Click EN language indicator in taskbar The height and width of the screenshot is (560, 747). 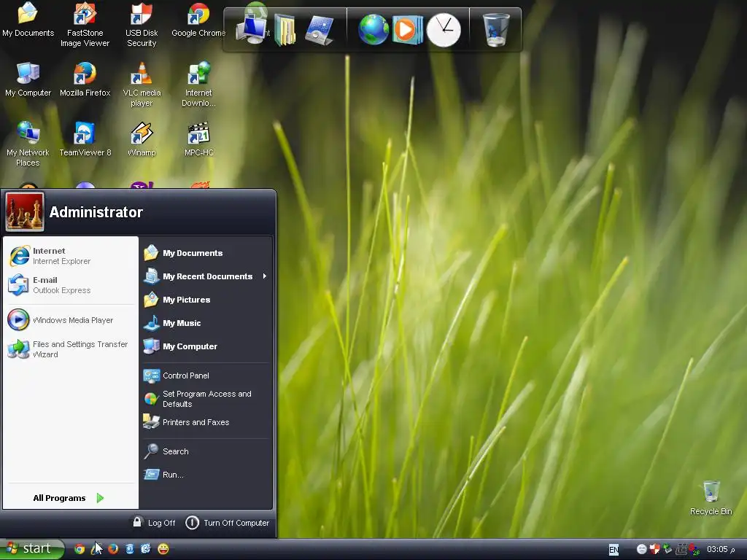614,550
